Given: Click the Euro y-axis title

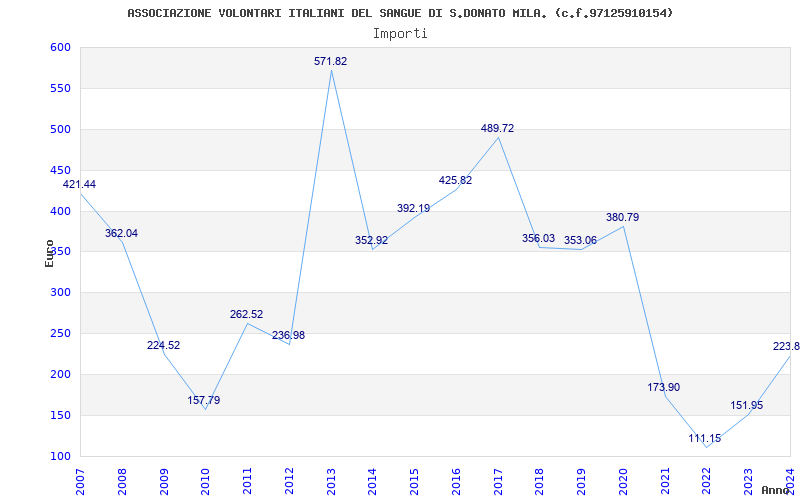Looking at the screenshot, I should point(49,253).
